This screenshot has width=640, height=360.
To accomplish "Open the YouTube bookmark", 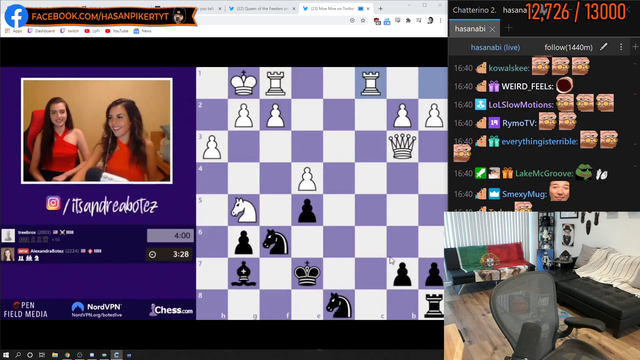I will [x=116, y=31].
